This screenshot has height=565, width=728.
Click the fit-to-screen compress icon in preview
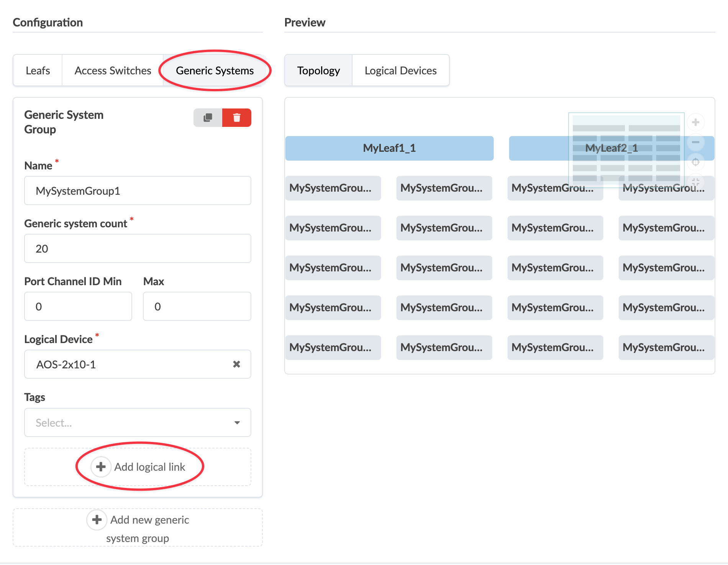tap(695, 181)
